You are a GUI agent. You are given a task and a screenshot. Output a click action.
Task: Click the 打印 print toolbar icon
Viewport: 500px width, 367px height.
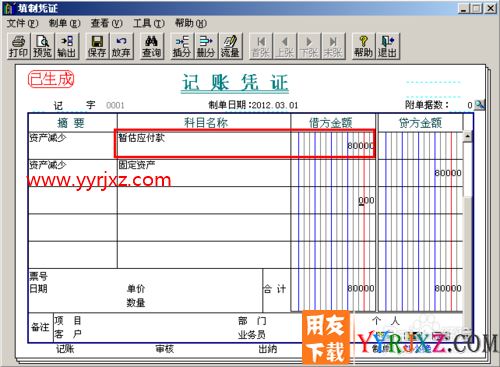19,46
